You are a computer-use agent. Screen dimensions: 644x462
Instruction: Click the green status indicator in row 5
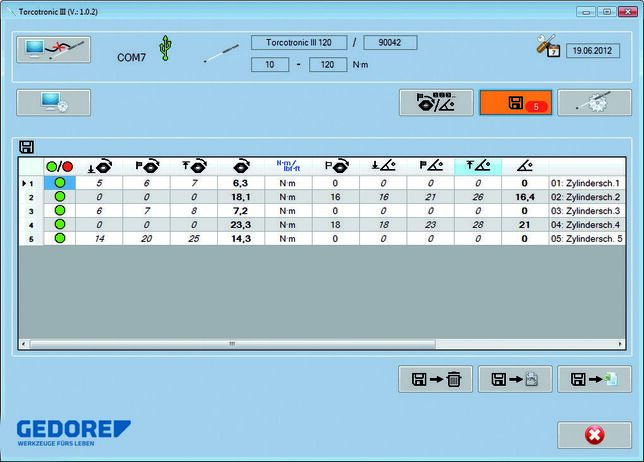[60, 239]
